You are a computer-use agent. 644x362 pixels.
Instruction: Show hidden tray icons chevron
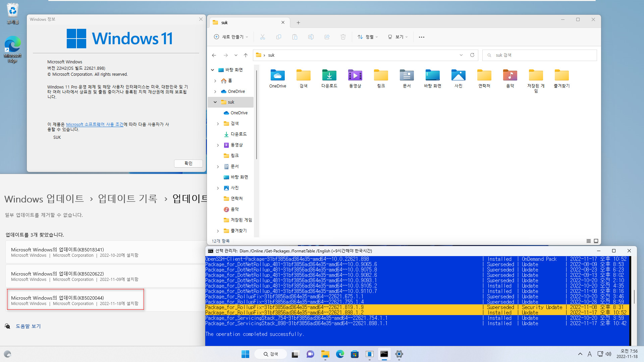[x=580, y=354]
